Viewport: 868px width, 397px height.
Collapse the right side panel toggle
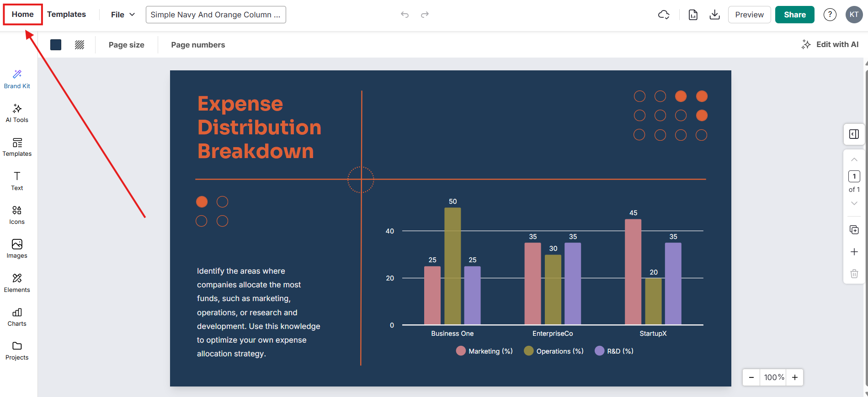[854, 134]
